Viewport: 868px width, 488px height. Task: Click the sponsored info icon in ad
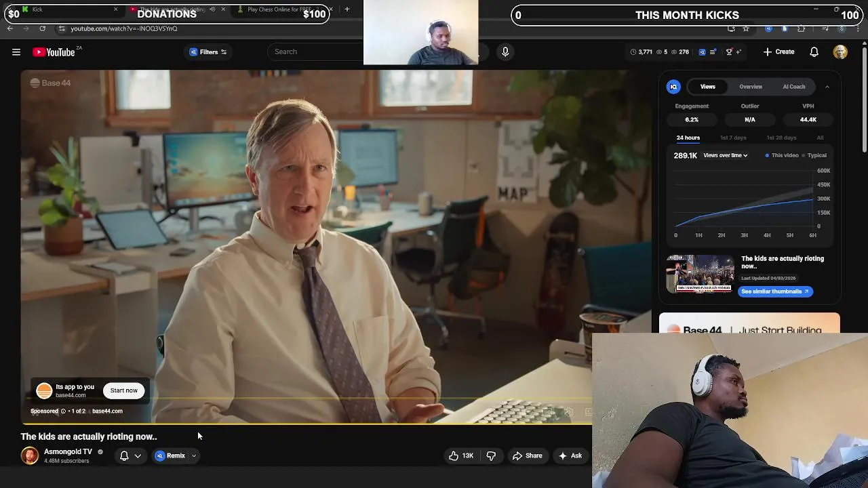pyautogui.click(x=63, y=411)
